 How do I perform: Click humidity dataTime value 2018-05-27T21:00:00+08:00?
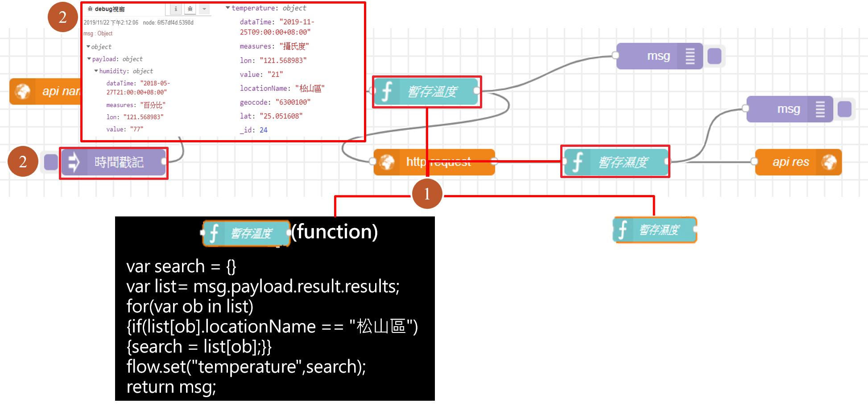(x=138, y=87)
